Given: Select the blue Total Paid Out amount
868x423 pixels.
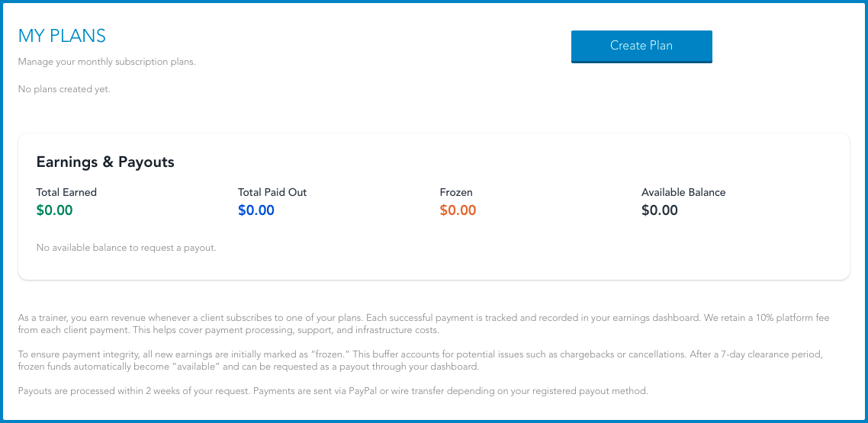Looking at the screenshot, I should click(x=256, y=210).
